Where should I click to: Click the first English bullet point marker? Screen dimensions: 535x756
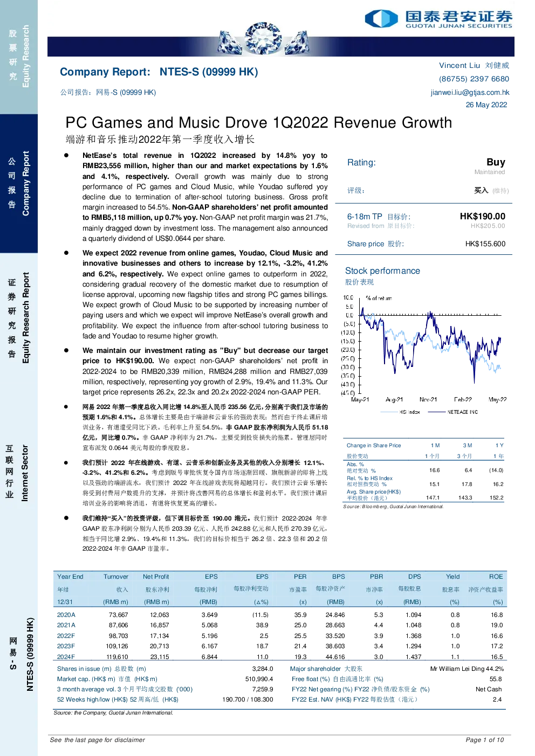pos(66,155)
